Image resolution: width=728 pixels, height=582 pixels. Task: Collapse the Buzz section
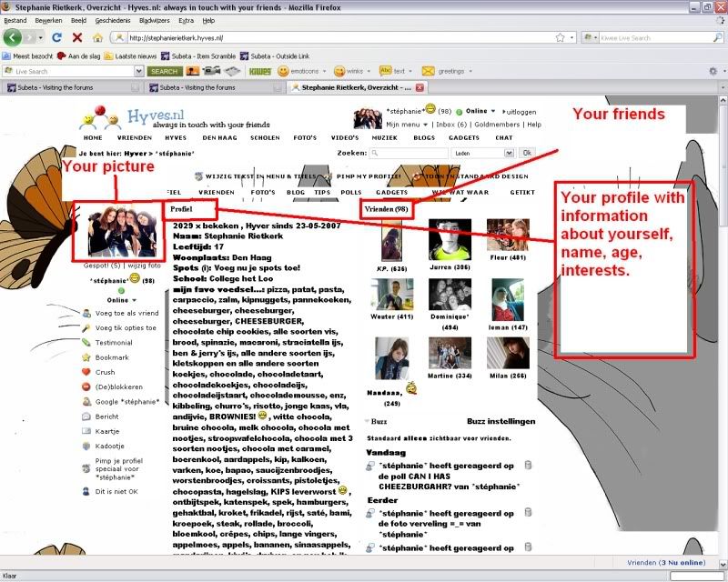coord(368,422)
